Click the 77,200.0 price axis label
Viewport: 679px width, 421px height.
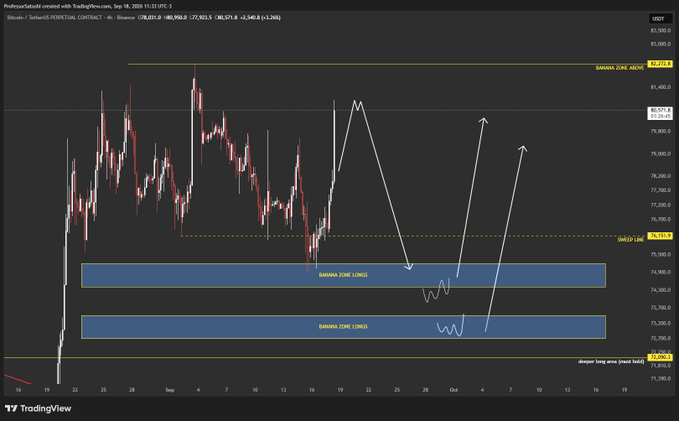pyautogui.click(x=660, y=205)
